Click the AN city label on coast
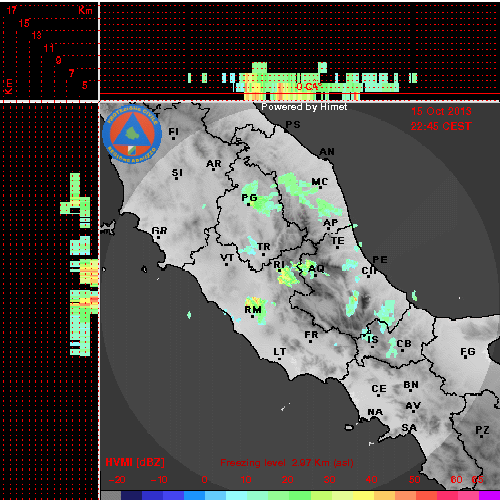This screenshot has width=500, height=500. pyautogui.click(x=327, y=152)
